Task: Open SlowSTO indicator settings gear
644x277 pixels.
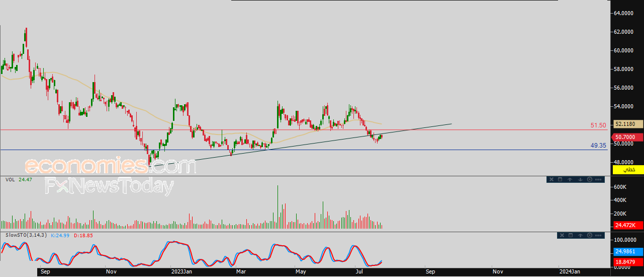Action: (590, 235)
